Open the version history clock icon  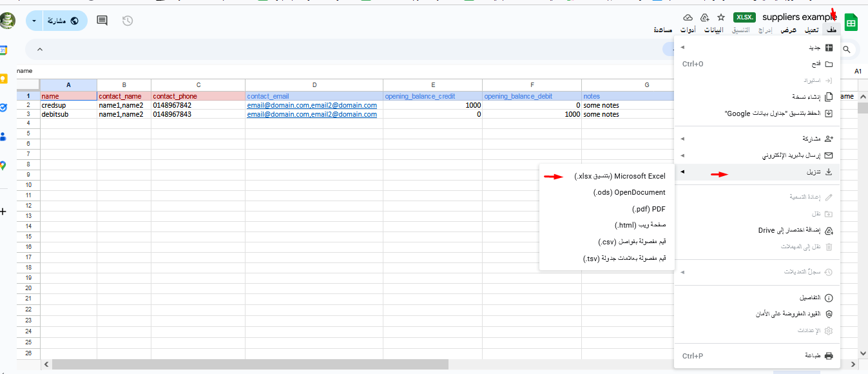tap(128, 21)
